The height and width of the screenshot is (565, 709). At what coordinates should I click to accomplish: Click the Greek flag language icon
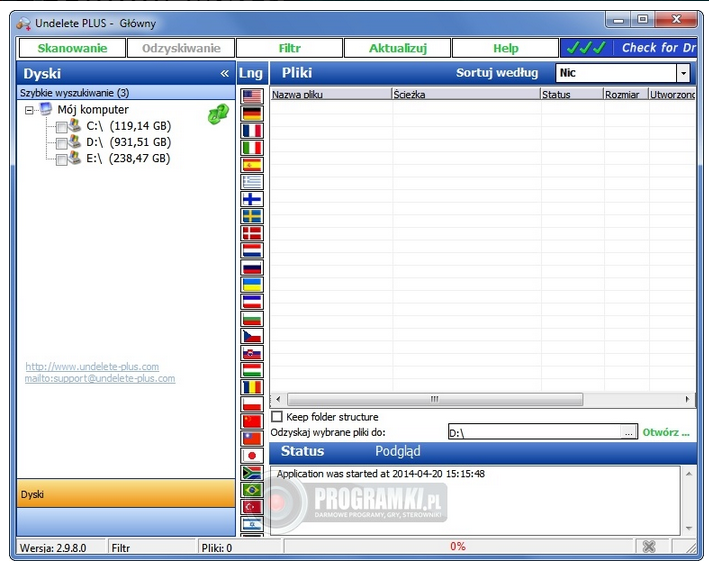tap(252, 182)
